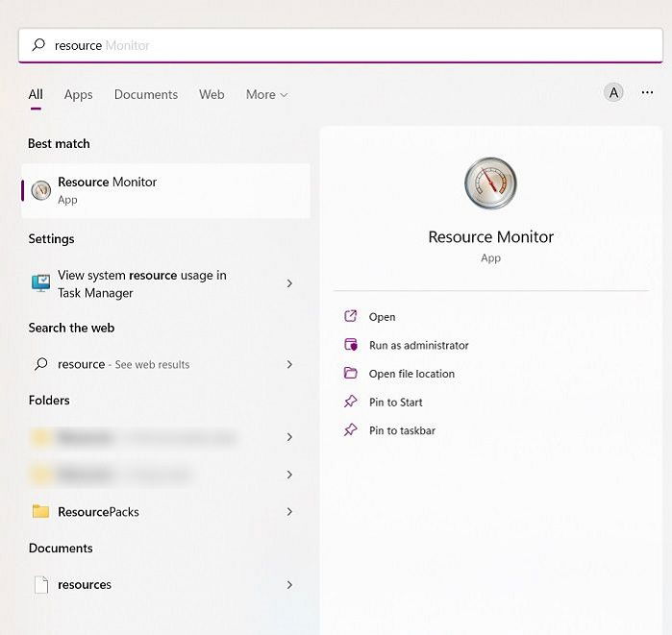Screen dimensions: 672x635
Task: Expand the first blurred folder chevron
Action: [289, 437]
